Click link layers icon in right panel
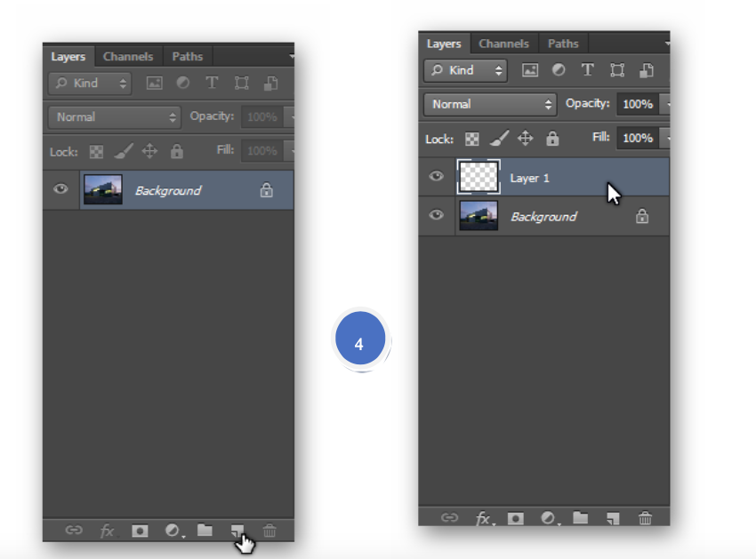This screenshot has width=756, height=559. 450,518
